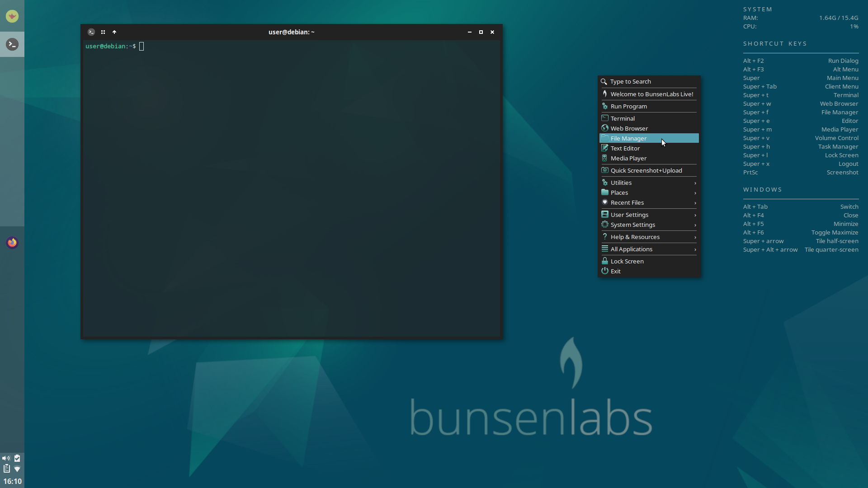The width and height of the screenshot is (868, 488).
Task: Click the 'Alt + F2' Run Dialog line
Action: pyautogui.click(x=801, y=61)
